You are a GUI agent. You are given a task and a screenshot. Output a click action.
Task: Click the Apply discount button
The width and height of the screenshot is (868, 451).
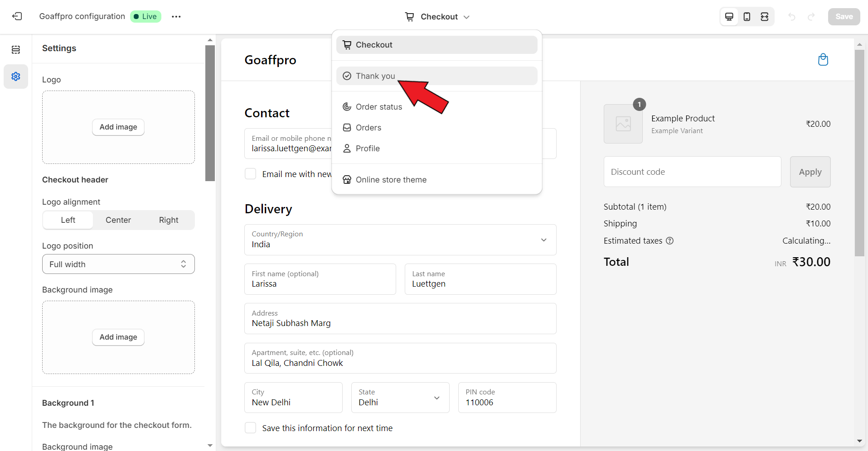point(810,172)
